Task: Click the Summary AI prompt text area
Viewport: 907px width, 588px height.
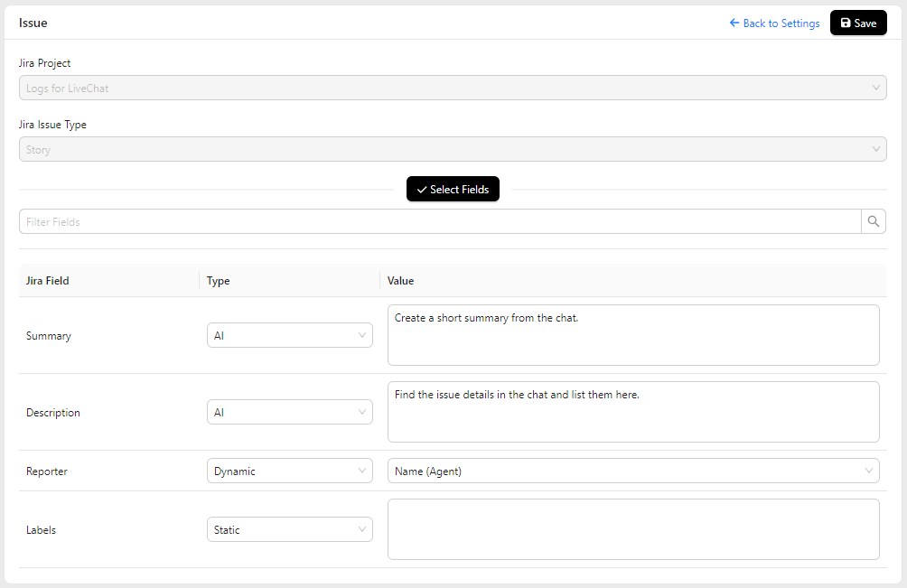Action: coord(632,334)
